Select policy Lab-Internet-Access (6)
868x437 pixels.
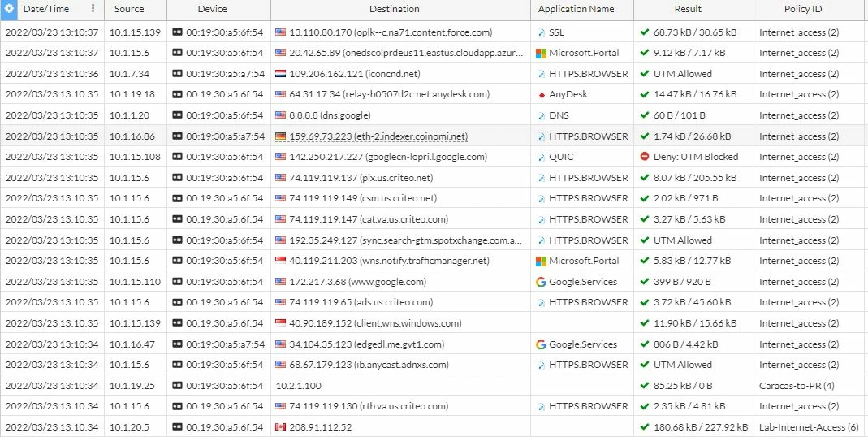[810, 427]
